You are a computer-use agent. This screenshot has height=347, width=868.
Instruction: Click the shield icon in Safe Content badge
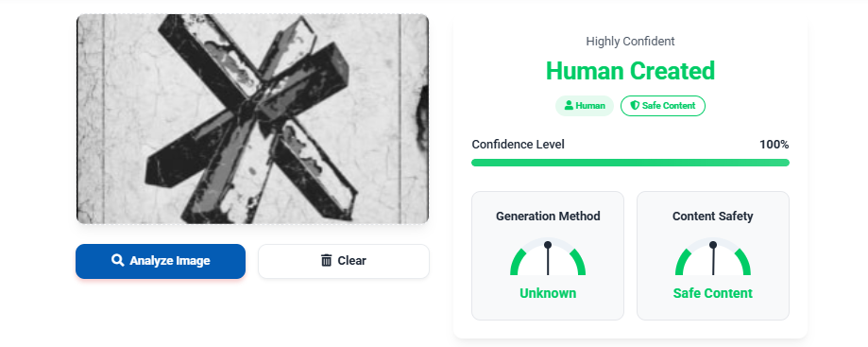point(635,105)
